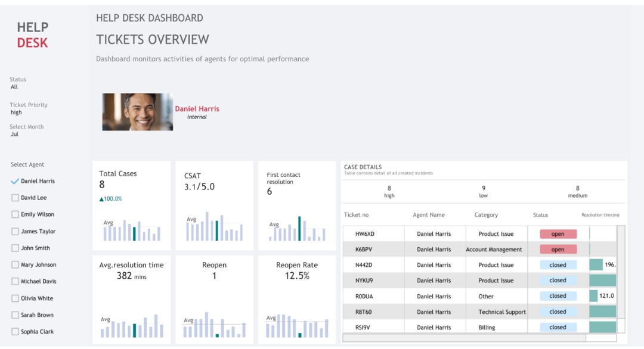
Task: Click the Daniel Harris profile photo
Action: 138,112
